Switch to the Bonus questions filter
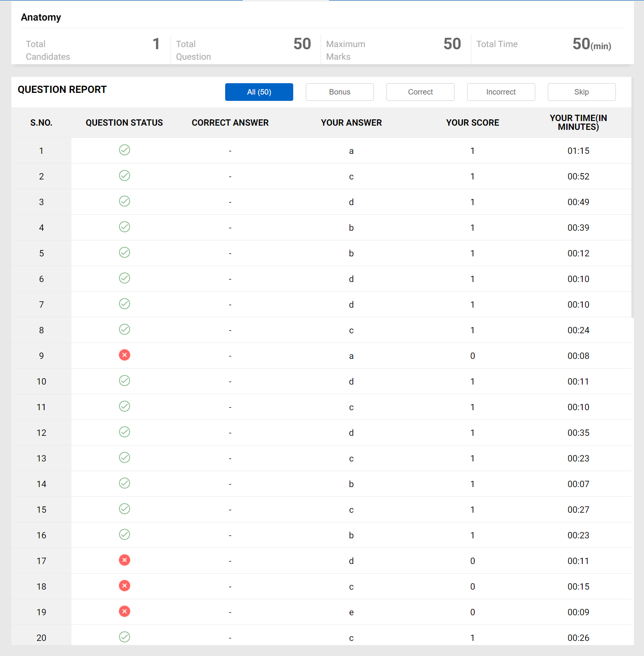The height and width of the screenshot is (656, 644). [x=339, y=92]
